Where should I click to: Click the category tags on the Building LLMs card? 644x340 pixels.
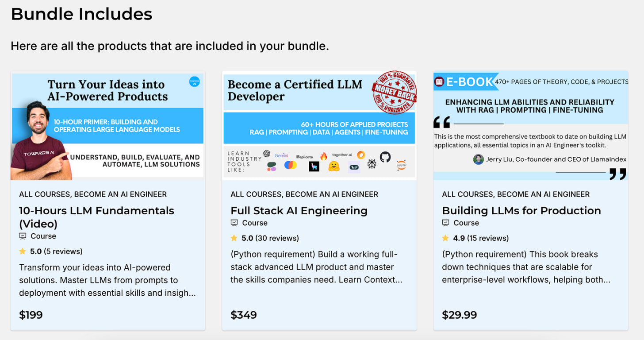tap(516, 194)
